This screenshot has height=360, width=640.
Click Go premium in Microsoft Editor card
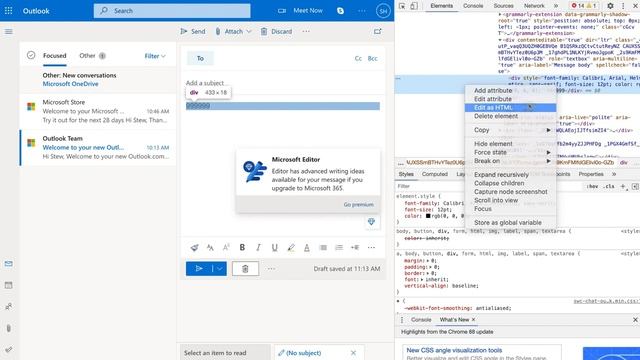click(x=358, y=204)
